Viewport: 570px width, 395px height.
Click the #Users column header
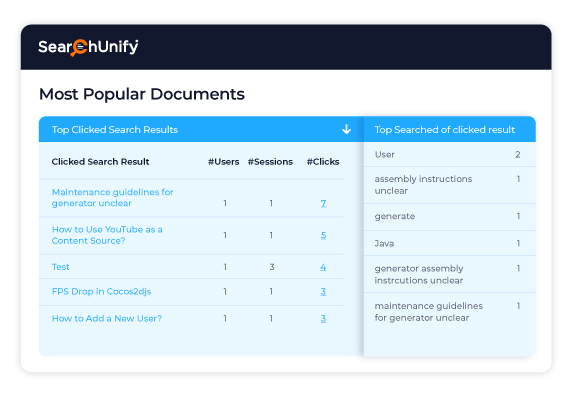(224, 162)
